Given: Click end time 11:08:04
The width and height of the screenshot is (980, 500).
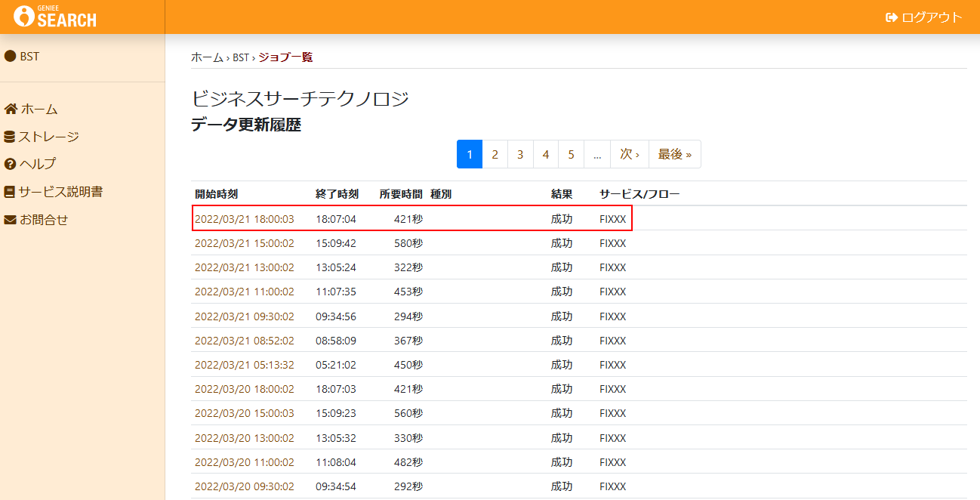Looking at the screenshot, I should click(336, 461).
